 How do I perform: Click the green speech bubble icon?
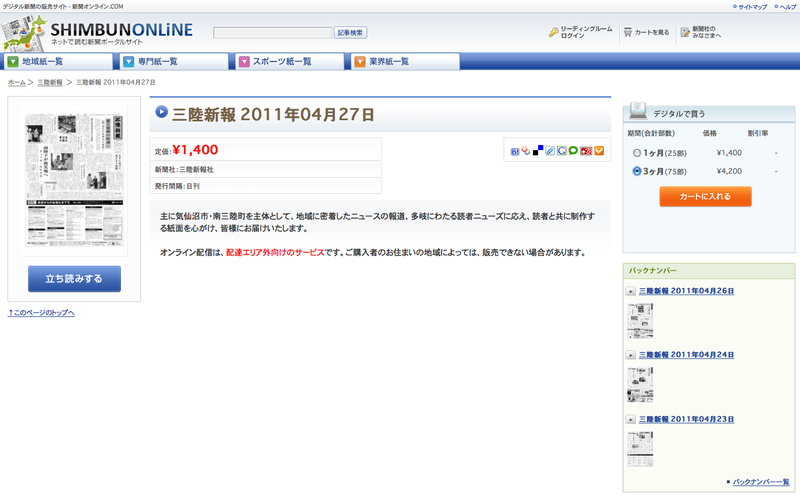pos(573,151)
